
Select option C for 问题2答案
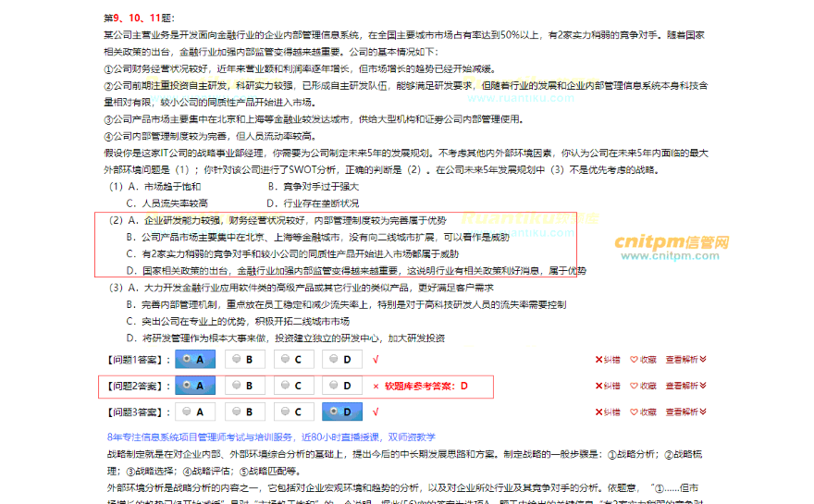(291, 386)
